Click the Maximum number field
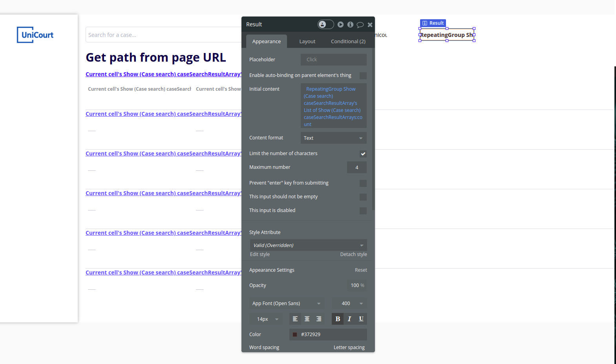Image resolution: width=616 pixels, height=364 pixels. pyautogui.click(x=357, y=167)
